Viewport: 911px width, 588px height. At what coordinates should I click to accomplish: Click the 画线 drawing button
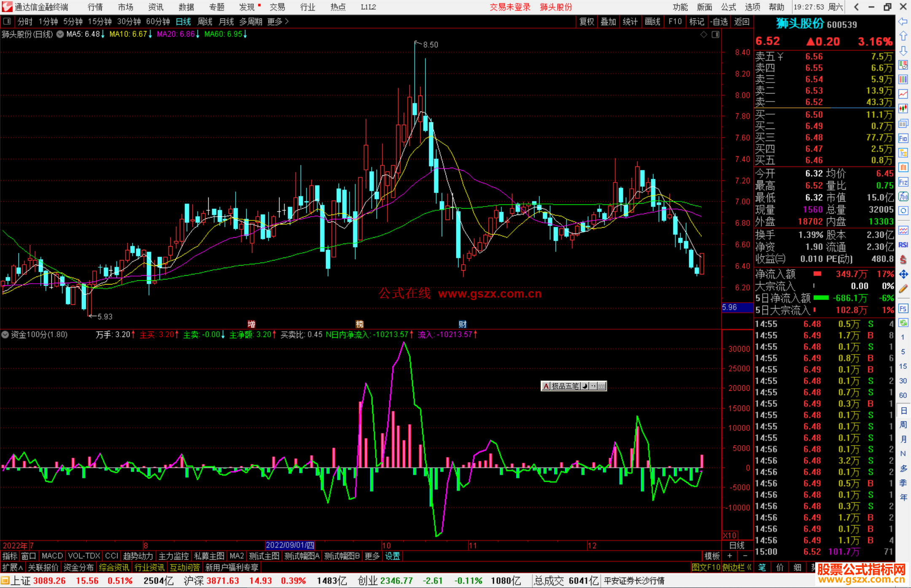pos(652,21)
